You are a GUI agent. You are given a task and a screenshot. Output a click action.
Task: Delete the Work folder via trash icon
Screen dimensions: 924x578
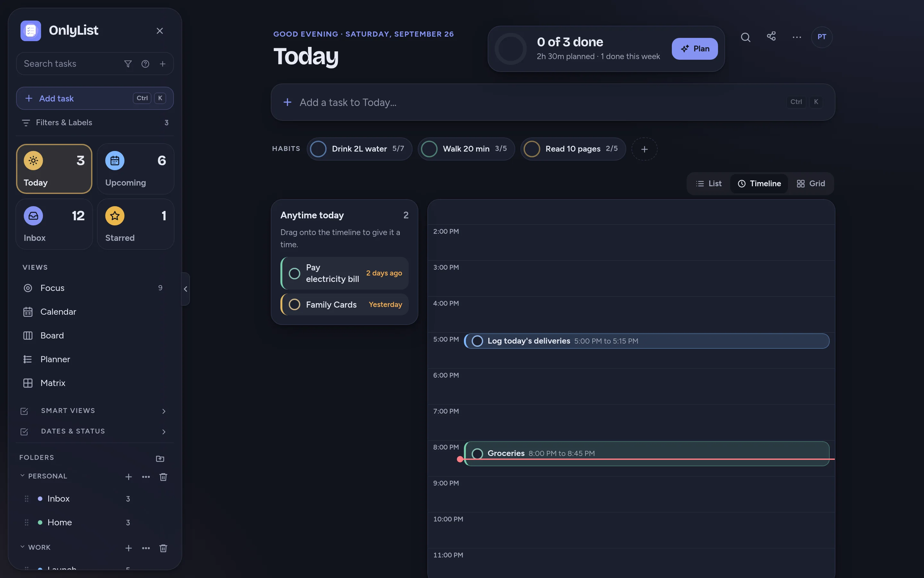[x=163, y=548]
